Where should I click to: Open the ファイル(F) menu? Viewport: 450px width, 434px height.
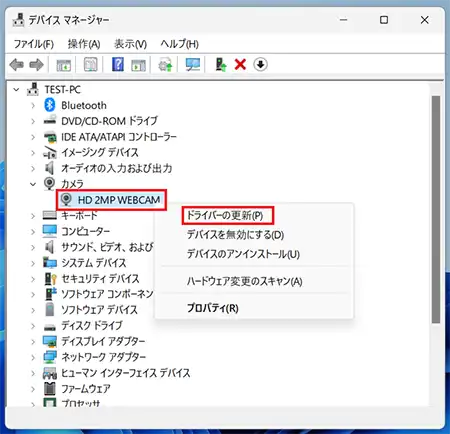click(x=34, y=44)
